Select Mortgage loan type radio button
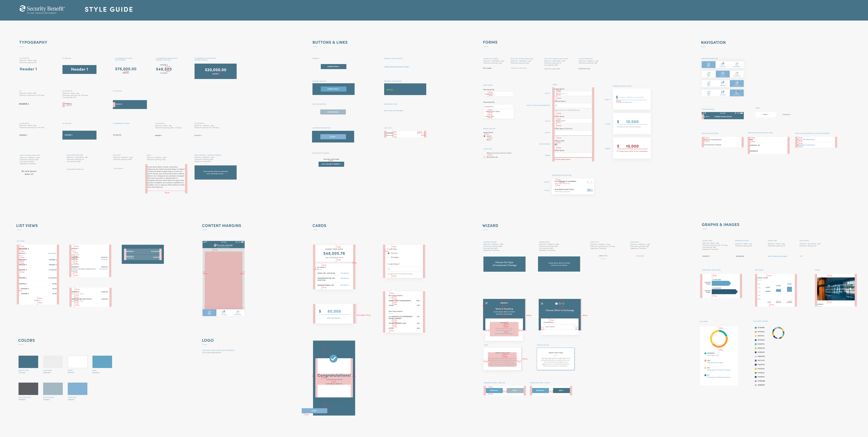The width and height of the screenshot is (868, 437). click(389, 257)
